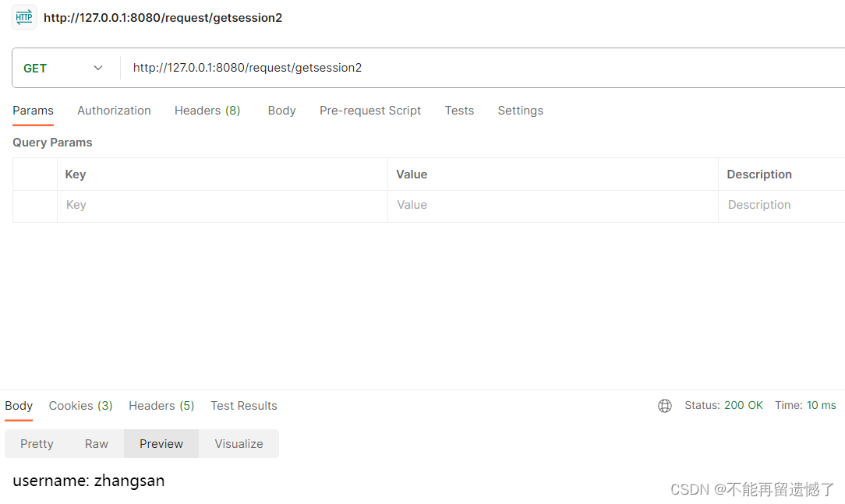Viewport: 845px width, 504px height.
Task: Click the request title http://127.0.0.1:8080/request/getsession2
Action: (x=163, y=18)
